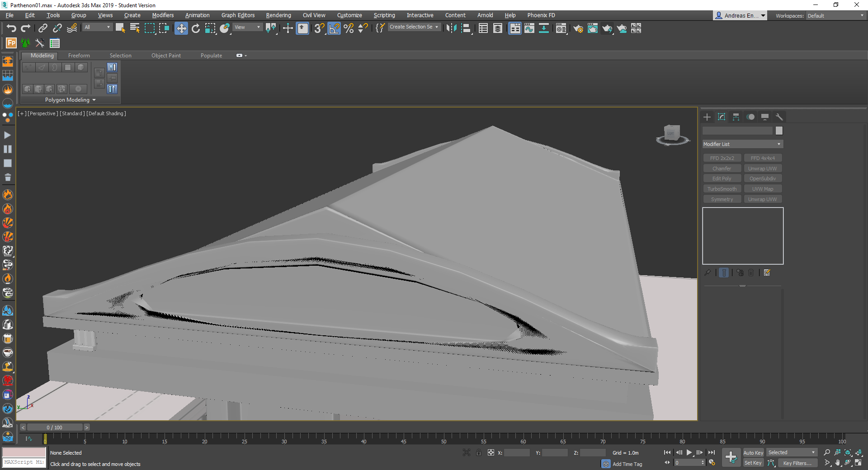Viewport: 868px width, 470px height.
Task: Enable Auto Key animation mode
Action: [753, 452]
